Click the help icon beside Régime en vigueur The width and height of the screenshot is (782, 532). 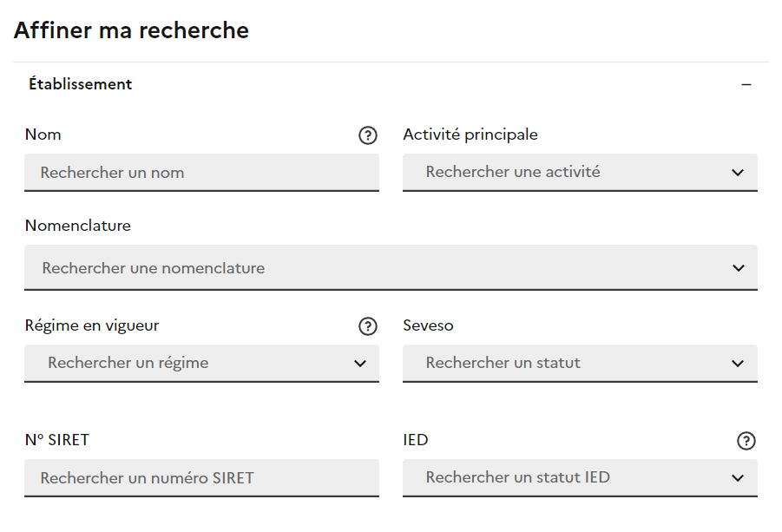pyautogui.click(x=368, y=326)
